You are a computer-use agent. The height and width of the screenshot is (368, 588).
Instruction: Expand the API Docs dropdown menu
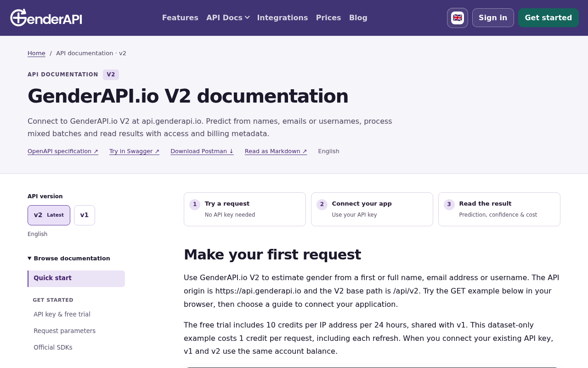coord(228,17)
